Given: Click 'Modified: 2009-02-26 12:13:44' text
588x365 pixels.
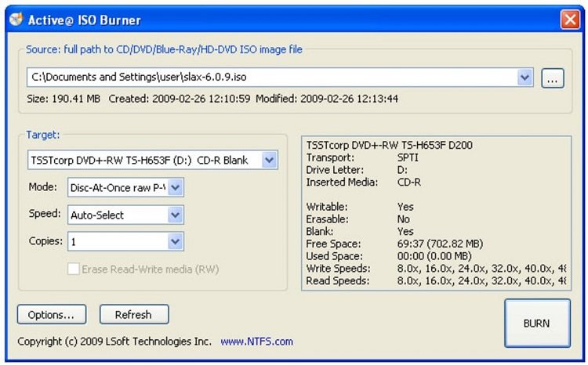Looking at the screenshot, I should (x=327, y=99).
